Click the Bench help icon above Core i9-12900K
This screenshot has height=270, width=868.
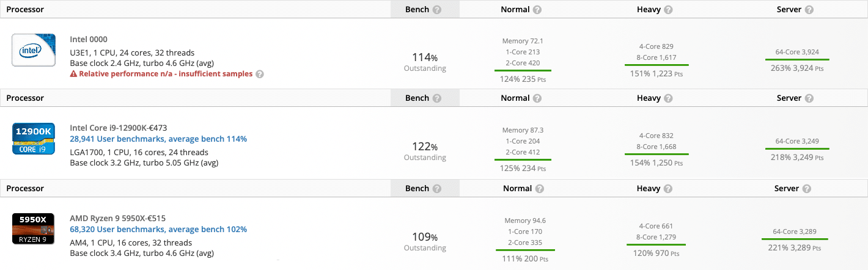[x=437, y=98]
